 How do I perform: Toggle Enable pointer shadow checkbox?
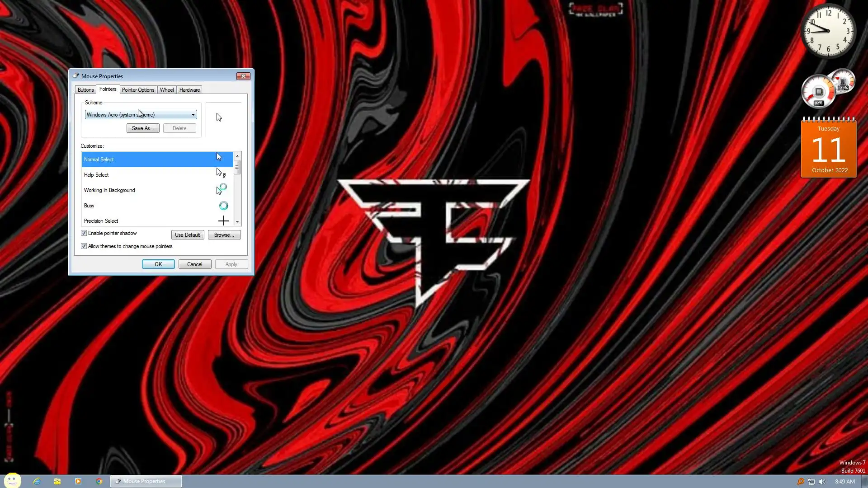pyautogui.click(x=84, y=233)
